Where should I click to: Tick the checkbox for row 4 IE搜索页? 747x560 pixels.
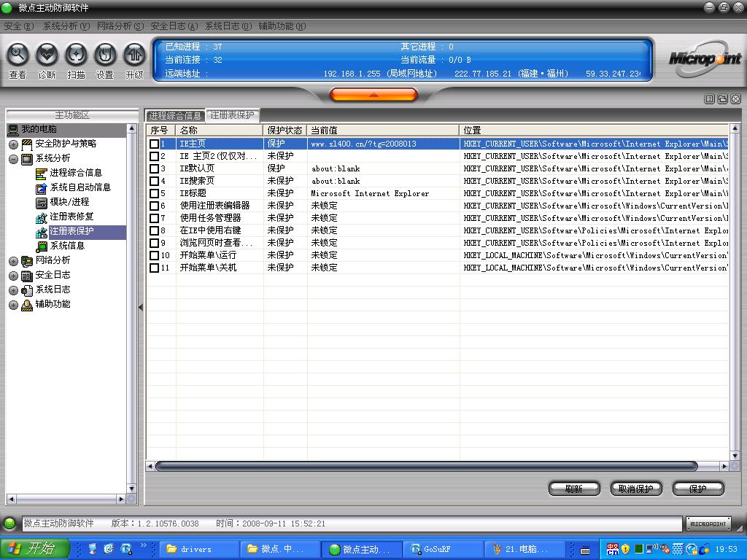[155, 181]
